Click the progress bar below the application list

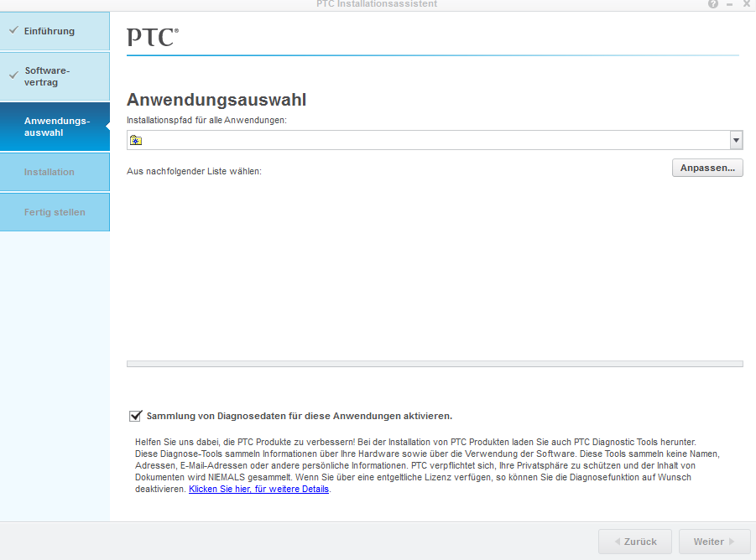435,364
